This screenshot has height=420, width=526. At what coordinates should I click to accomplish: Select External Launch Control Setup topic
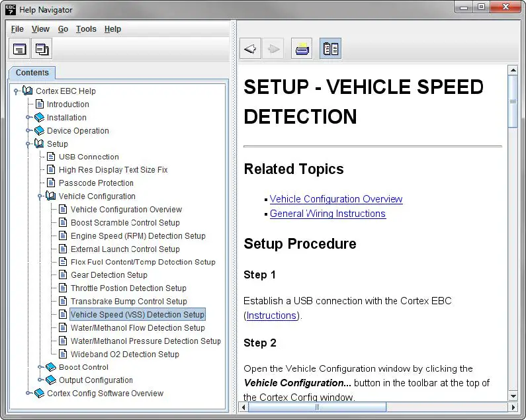125,249
